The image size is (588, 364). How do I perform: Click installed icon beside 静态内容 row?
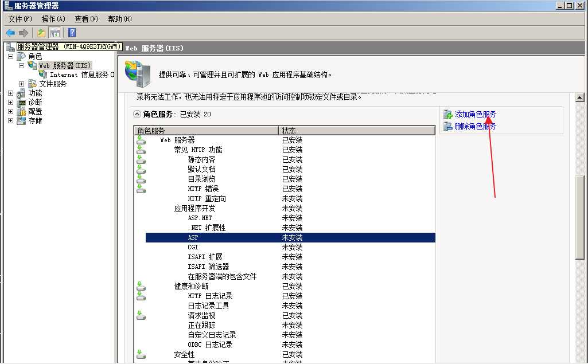[x=141, y=160]
